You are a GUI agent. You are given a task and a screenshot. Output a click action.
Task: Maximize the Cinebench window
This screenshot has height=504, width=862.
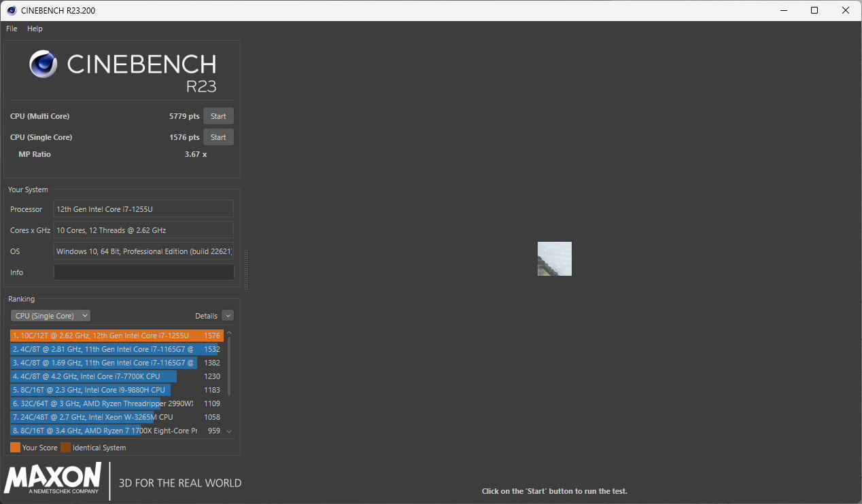click(814, 10)
